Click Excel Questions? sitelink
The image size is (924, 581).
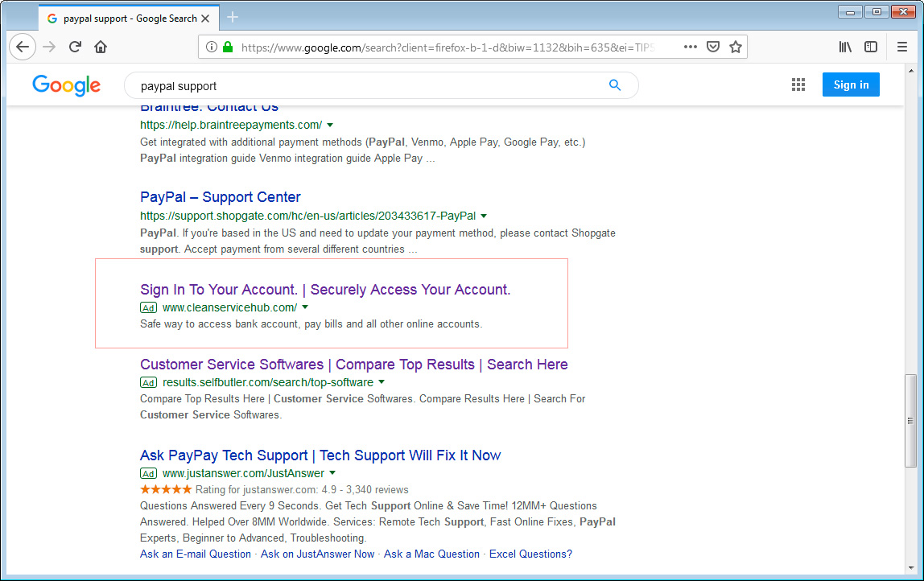coord(530,554)
